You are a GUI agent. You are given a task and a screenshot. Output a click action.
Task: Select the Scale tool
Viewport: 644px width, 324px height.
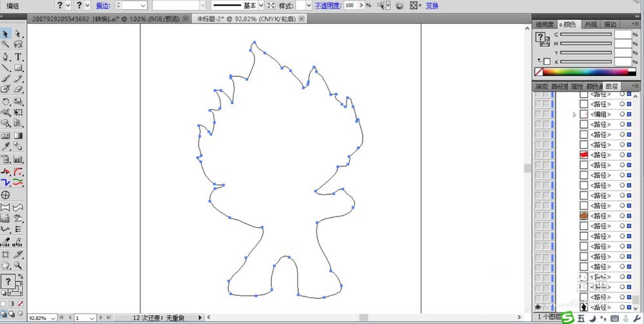coord(18,101)
